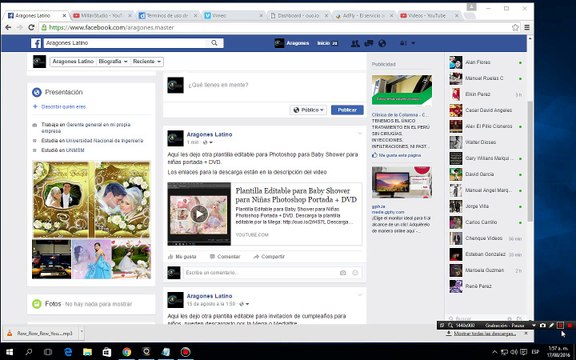This screenshot has height=360, width=576.
Task: Open post options arrow on first post
Action: point(360,134)
